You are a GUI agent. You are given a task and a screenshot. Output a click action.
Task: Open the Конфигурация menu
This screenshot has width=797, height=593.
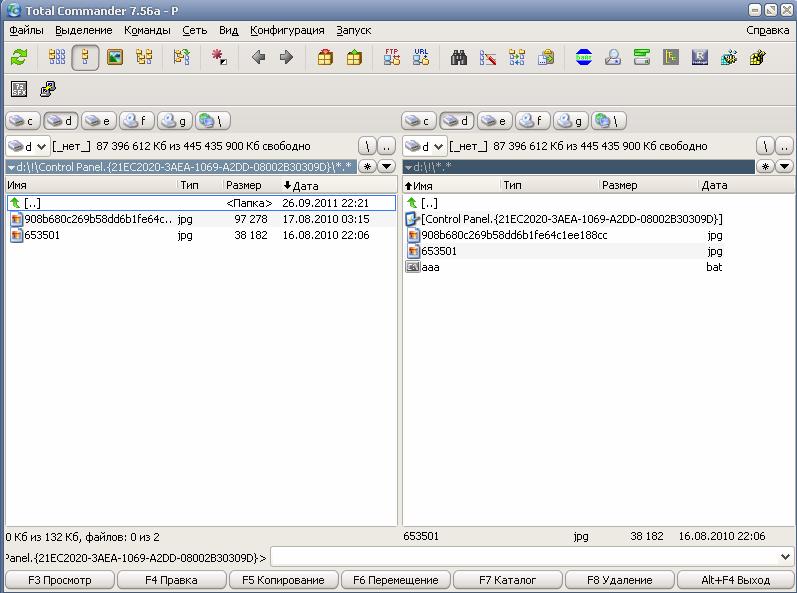tap(287, 30)
